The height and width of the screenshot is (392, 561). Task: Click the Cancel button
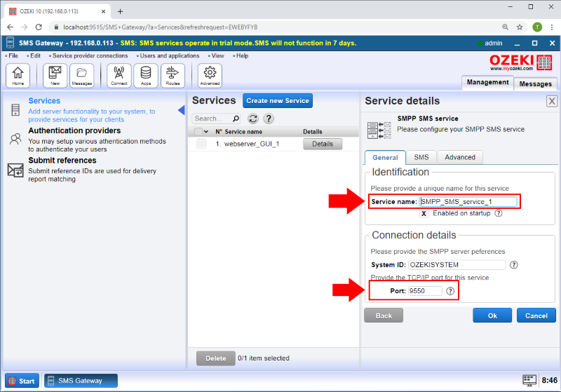536,316
